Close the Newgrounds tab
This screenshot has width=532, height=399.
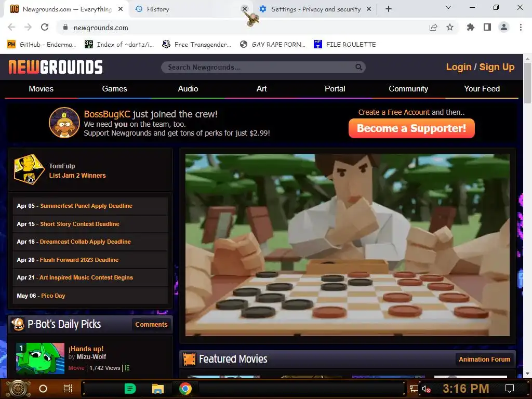click(121, 9)
